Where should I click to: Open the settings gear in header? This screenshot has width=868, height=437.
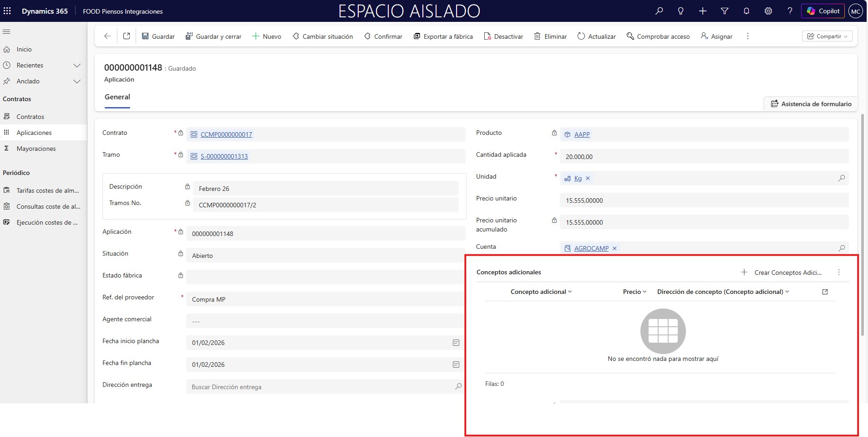coord(768,11)
